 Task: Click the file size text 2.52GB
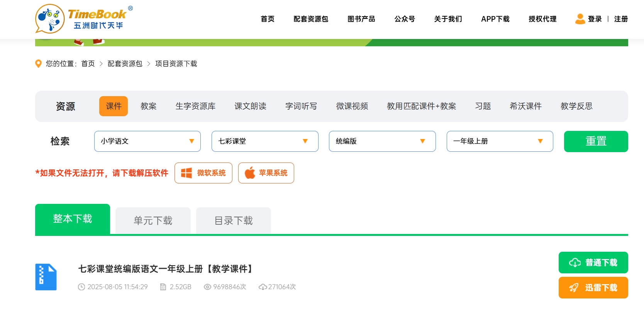(181, 287)
